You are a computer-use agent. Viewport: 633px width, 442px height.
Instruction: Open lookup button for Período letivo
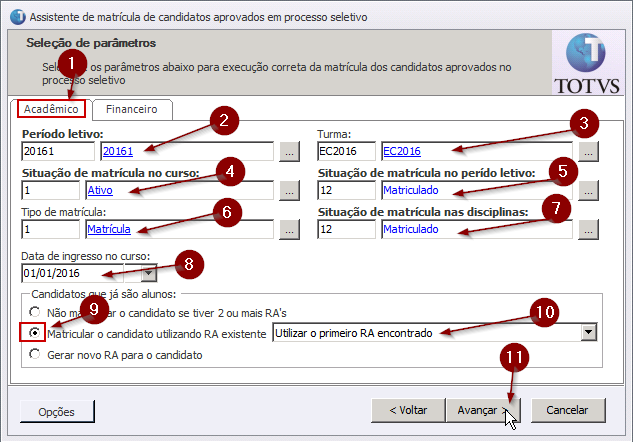(288, 152)
